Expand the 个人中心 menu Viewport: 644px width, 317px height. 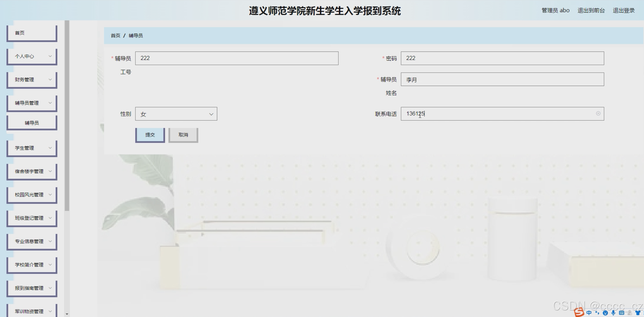click(32, 56)
